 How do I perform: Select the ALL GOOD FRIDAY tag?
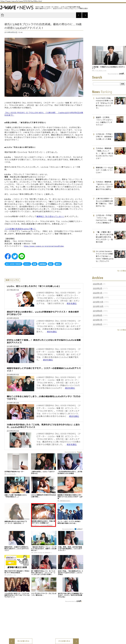coord(13,264)
